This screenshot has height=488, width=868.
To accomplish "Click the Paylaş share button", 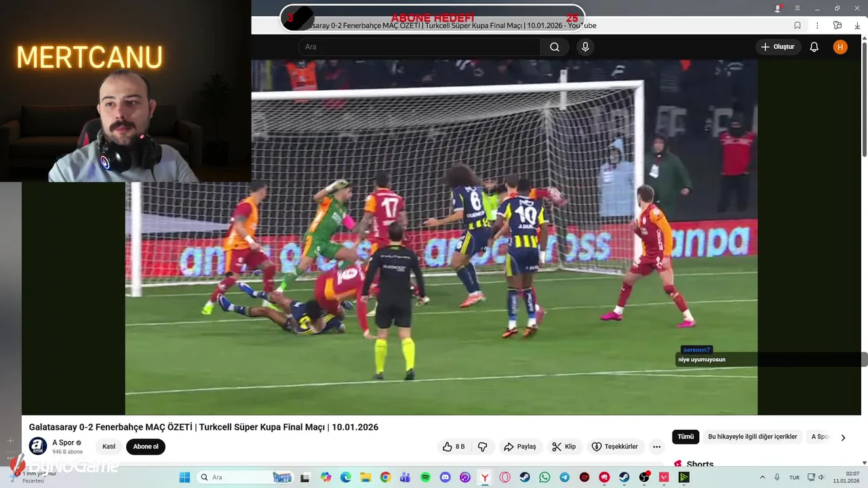I will 520,447.
